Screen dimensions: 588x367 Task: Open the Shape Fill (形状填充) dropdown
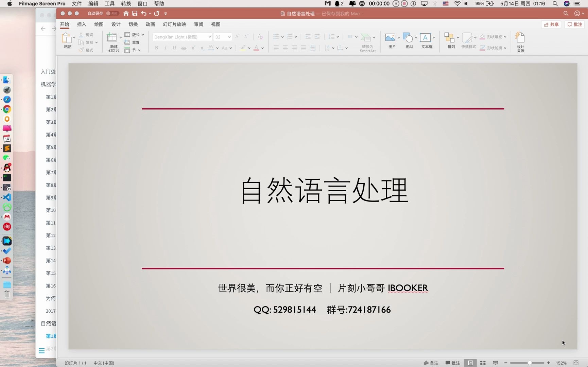coord(505,37)
